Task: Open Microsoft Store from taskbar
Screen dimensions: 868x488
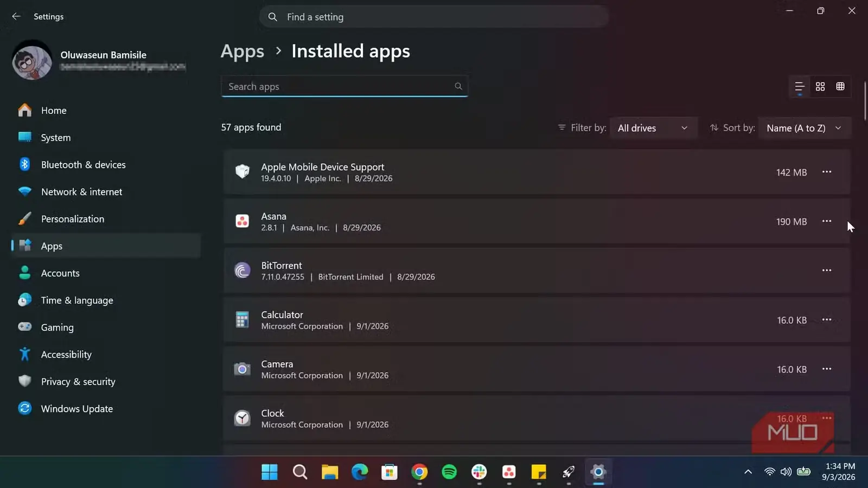Action: pyautogui.click(x=390, y=472)
